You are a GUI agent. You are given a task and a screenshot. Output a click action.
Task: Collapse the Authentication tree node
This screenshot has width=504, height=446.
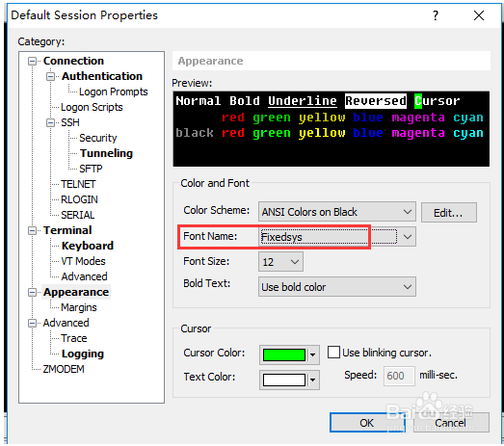(x=50, y=76)
